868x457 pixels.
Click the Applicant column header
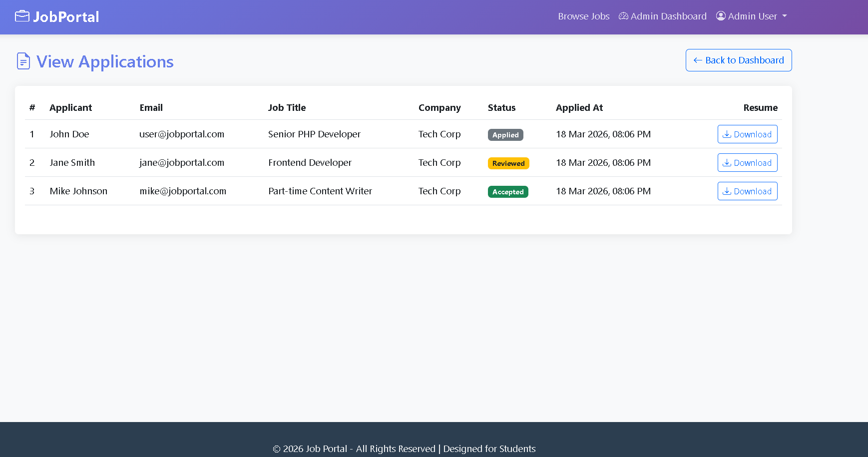70,108
